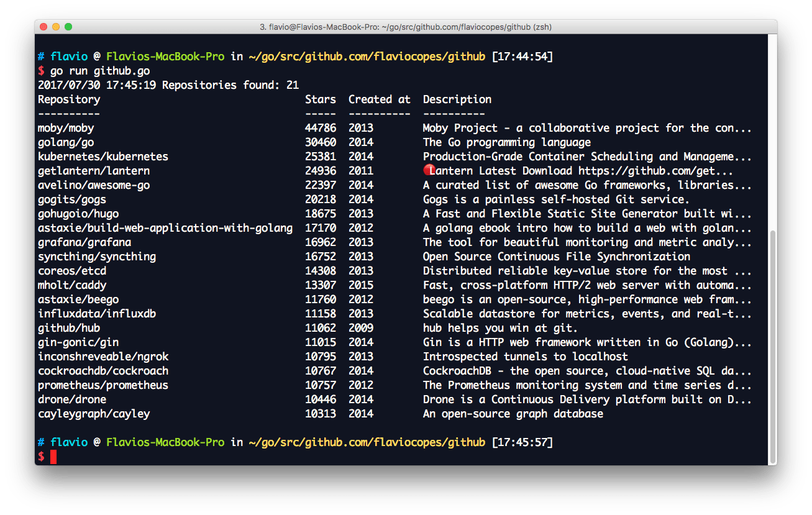The image size is (812, 515).
Task: Click the star count 44786
Action: pyautogui.click(x=320, y=128)
